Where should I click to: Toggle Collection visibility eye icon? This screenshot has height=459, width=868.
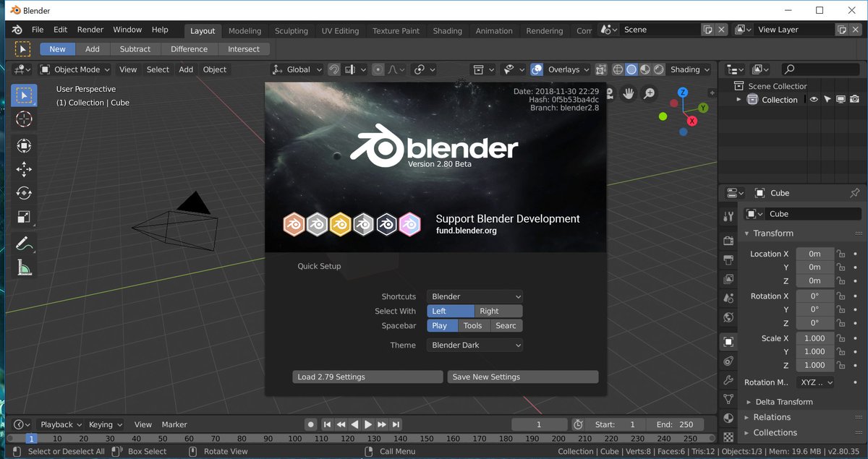814,100
